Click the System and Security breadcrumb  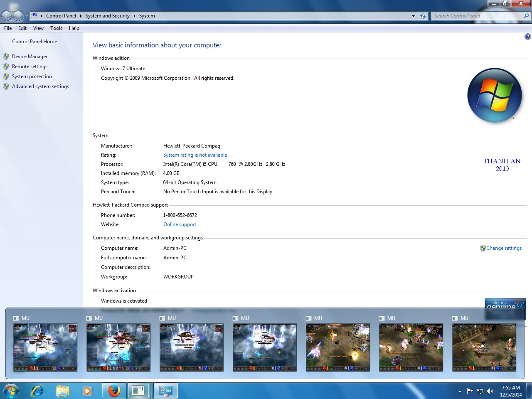point(108,16)
